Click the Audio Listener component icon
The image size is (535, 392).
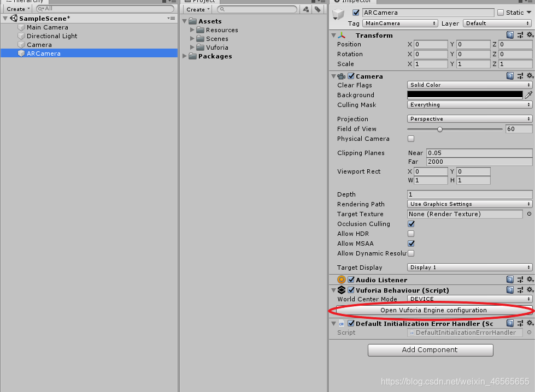(341, 280)
